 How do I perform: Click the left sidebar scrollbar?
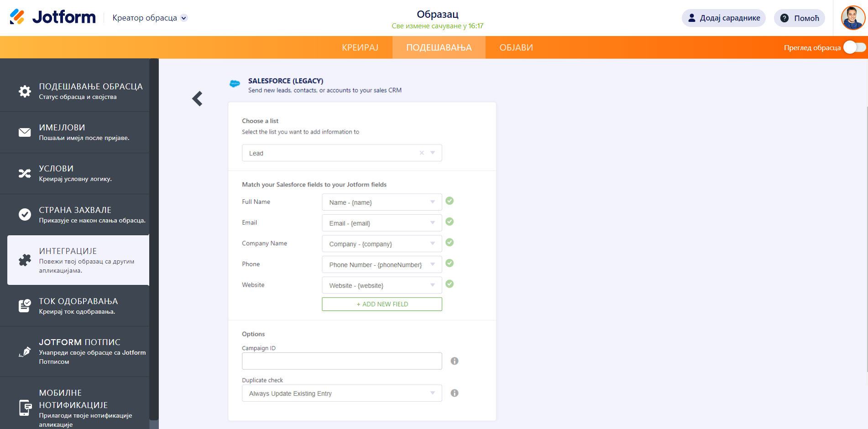click(154, 239)
